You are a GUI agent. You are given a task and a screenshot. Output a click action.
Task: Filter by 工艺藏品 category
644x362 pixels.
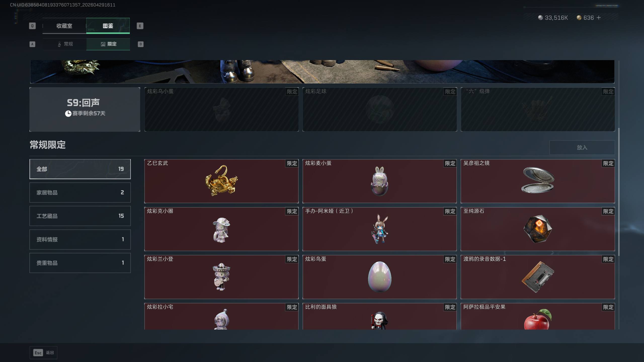pyautogui.click(x=80, y=216)
